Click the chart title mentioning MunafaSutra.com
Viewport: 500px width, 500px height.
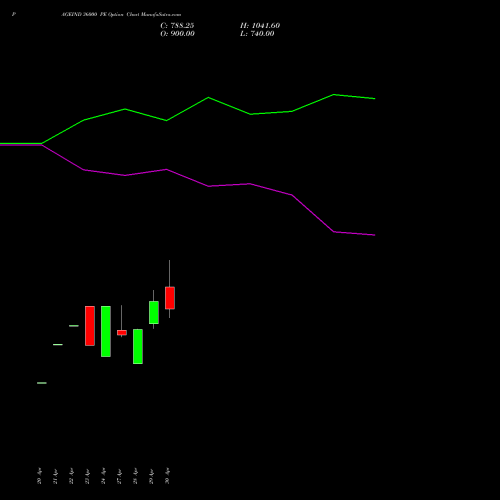pyautogui.click(x=121, y=15)
